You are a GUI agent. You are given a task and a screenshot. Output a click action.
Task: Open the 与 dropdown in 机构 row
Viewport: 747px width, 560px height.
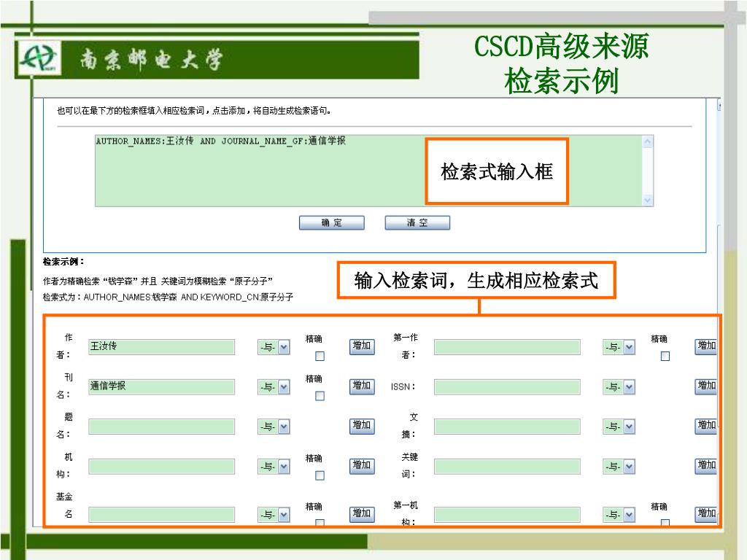[274, 467]
